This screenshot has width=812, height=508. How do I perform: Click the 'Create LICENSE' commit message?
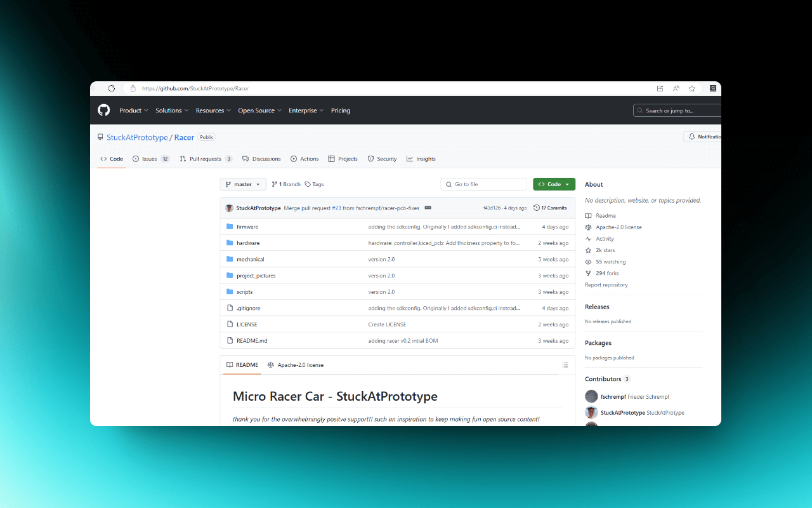[387, 324]
